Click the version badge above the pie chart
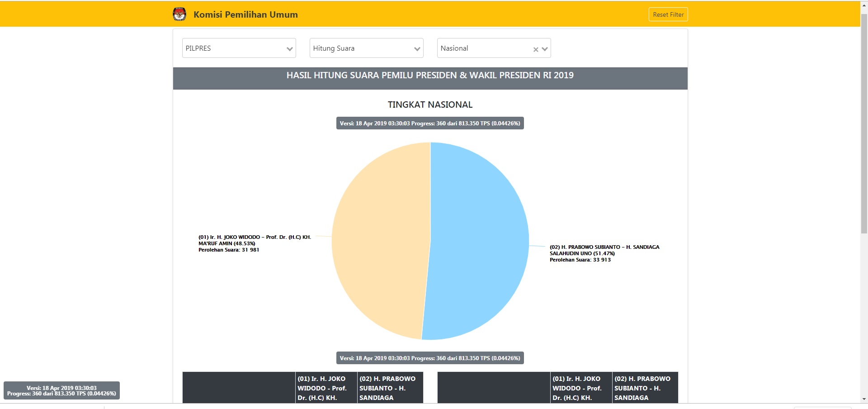 tap(430, 124)
